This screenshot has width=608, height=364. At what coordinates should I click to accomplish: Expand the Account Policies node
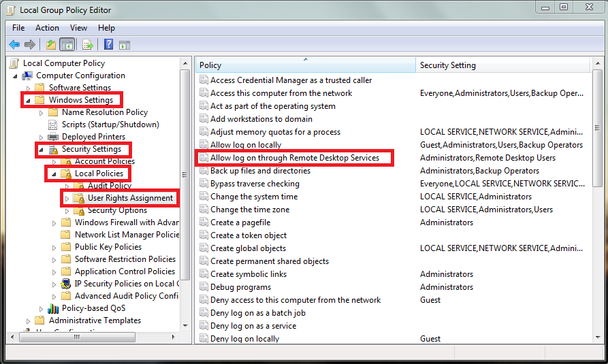pyautogui.click(x=54, y=161)
